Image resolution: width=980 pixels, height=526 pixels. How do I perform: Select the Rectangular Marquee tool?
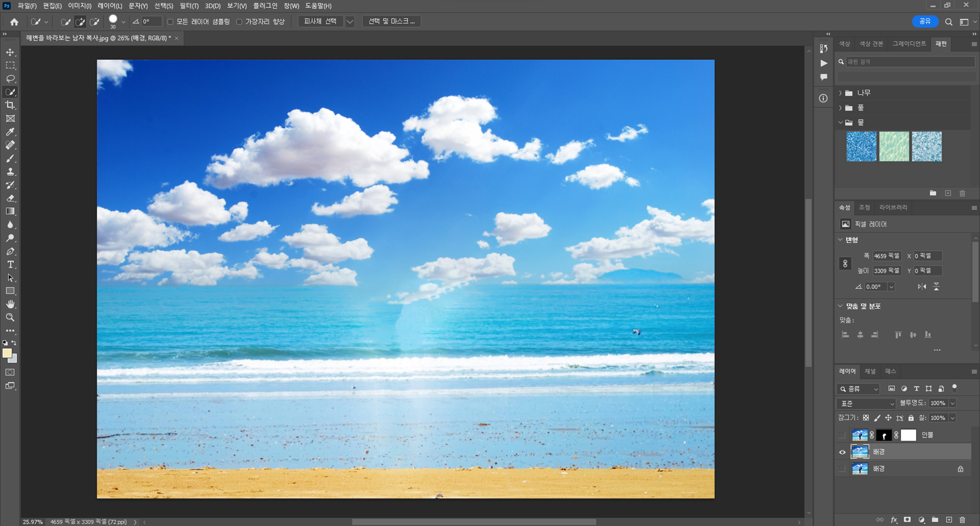coord(10,65)
